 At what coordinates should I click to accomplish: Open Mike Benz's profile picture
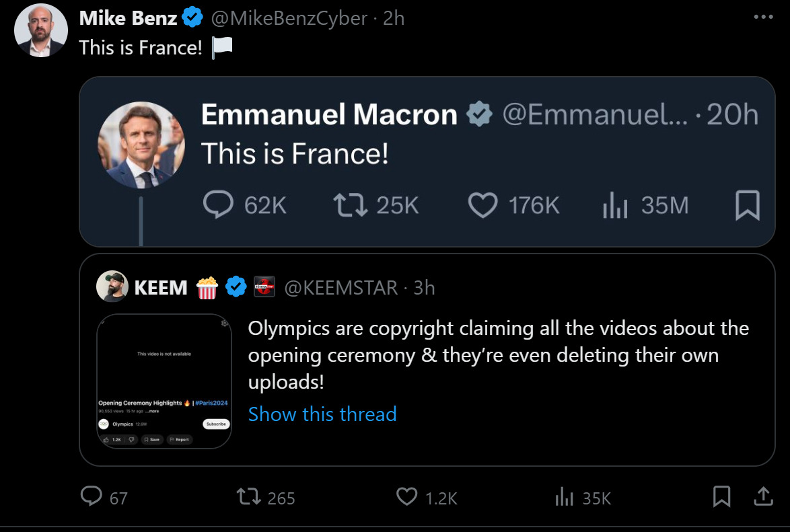tap(41, 30)
